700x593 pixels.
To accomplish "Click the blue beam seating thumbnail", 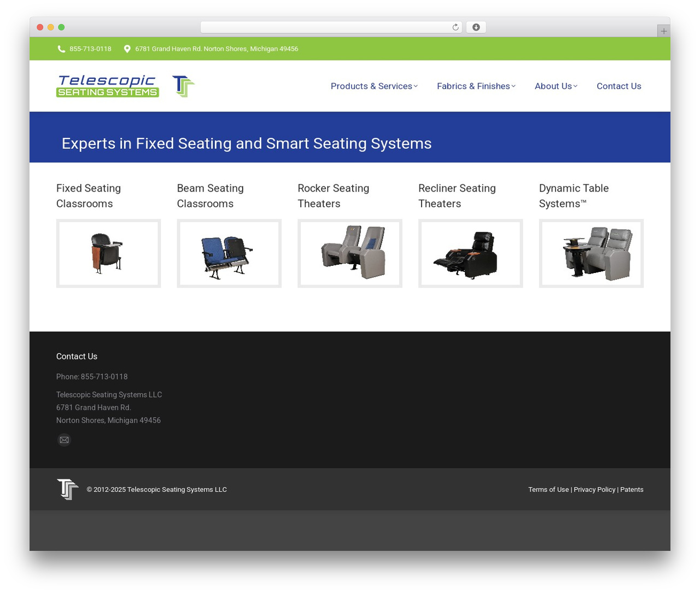I will point(229,253).
